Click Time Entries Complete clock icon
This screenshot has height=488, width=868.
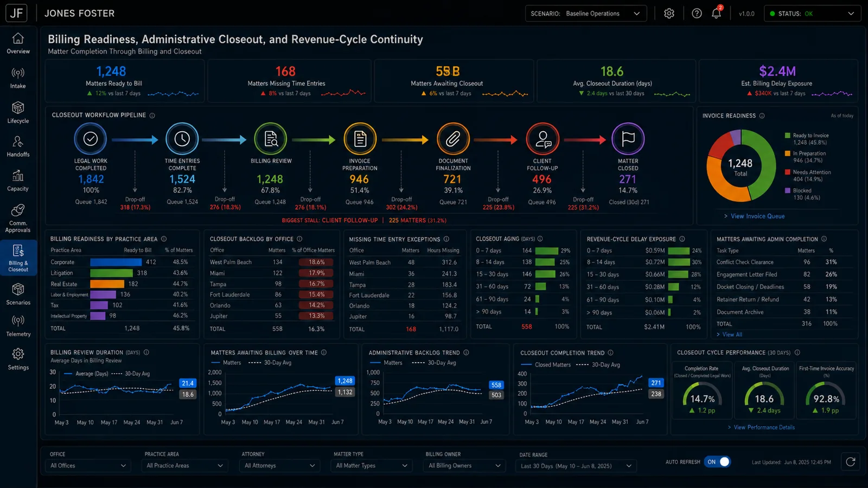182,139
